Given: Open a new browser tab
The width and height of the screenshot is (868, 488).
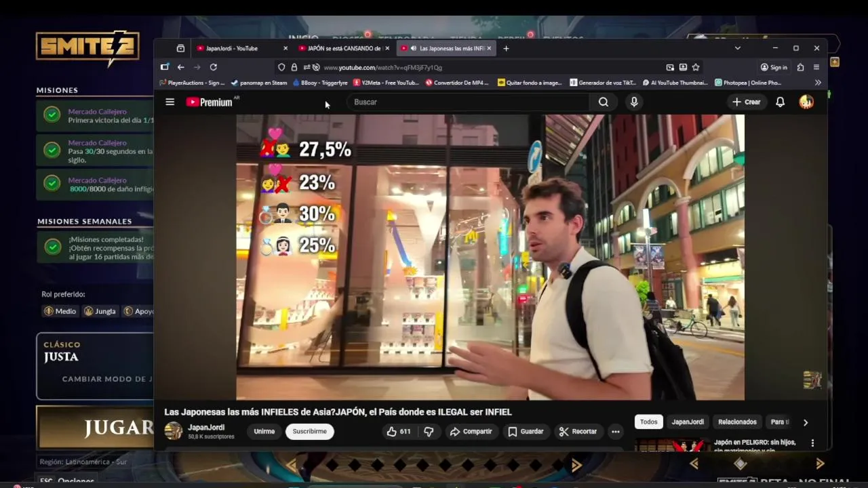Looking at the screenshot, I should click(506, 48).
